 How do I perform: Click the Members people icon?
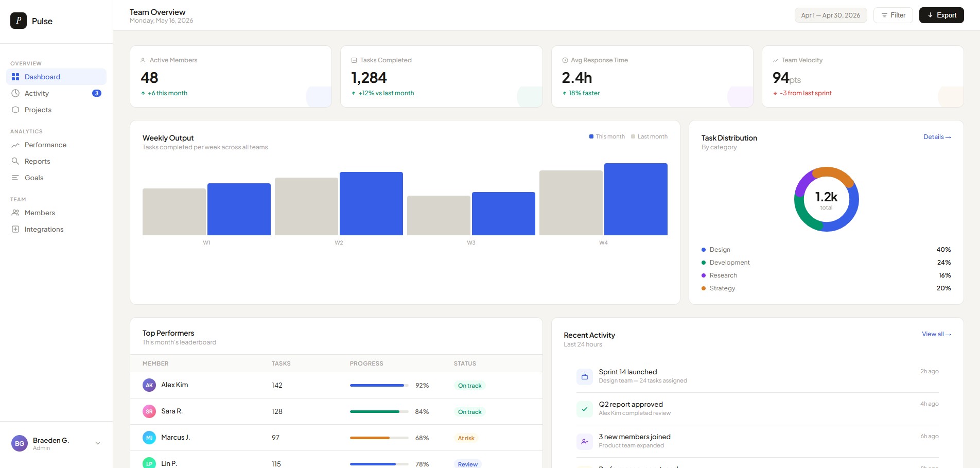(x=15, y=213)
